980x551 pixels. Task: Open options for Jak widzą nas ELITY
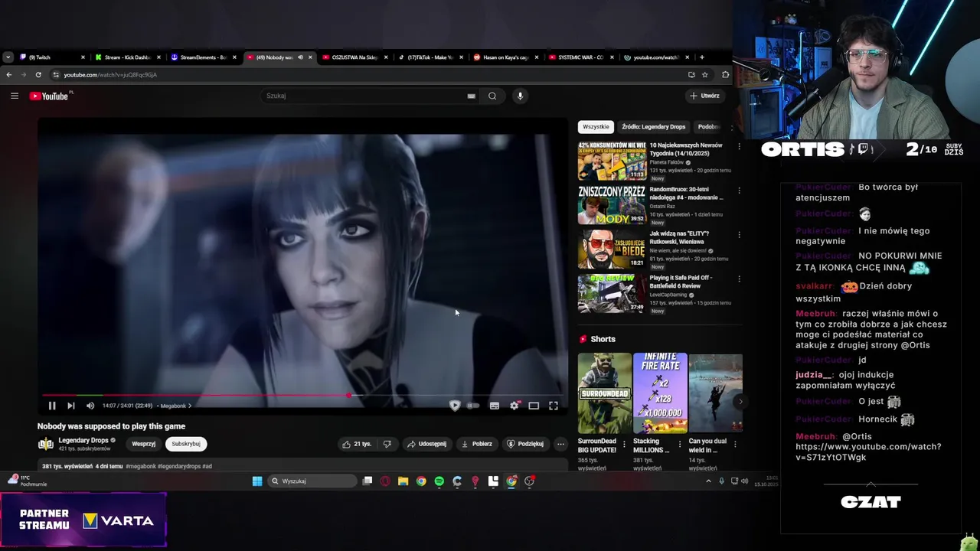[x=739, y=235]
